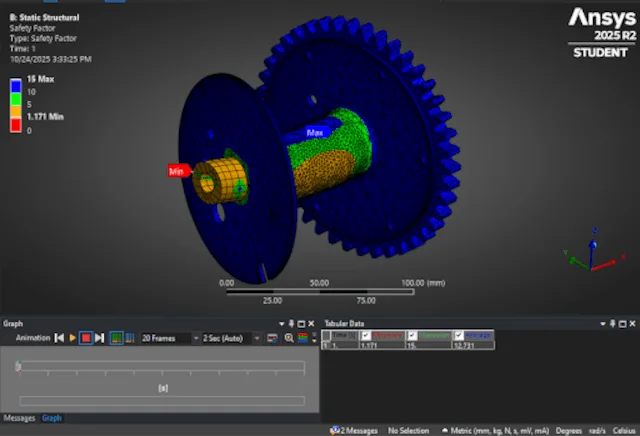
Task: Click the export video file icon
Action: click(x=272, y=338)
